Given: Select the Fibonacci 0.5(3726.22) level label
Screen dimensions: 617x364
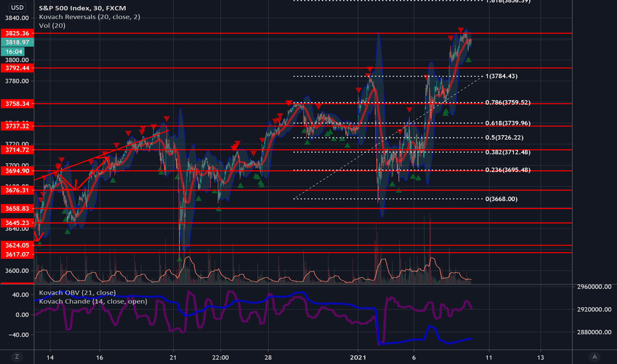Looking at the screenshot, I should [x=504, y=138].
